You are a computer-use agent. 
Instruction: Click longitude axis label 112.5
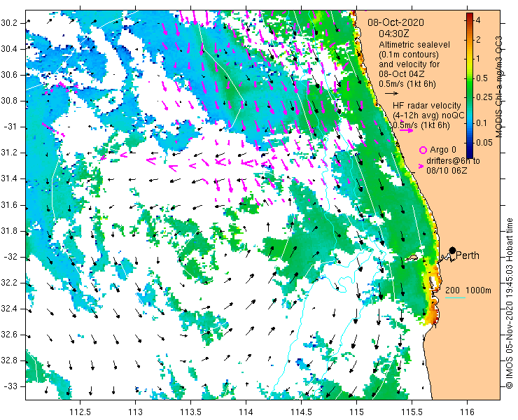coord(80,412)
